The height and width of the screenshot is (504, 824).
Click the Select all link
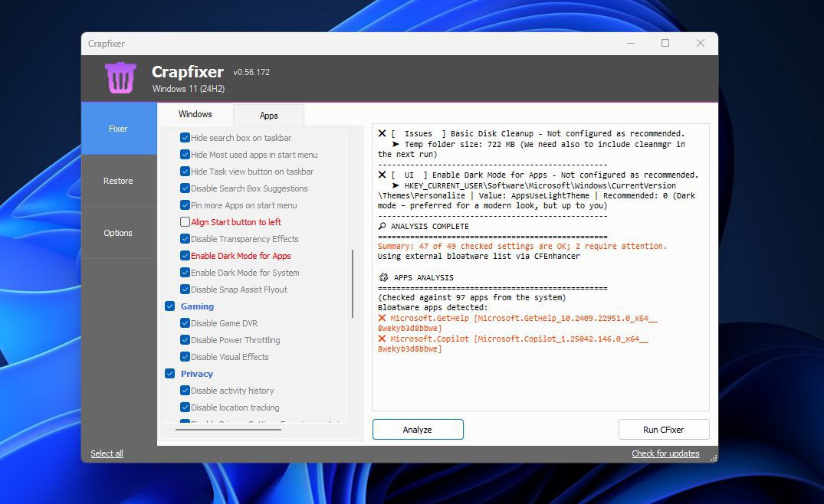tap(107, 453)
